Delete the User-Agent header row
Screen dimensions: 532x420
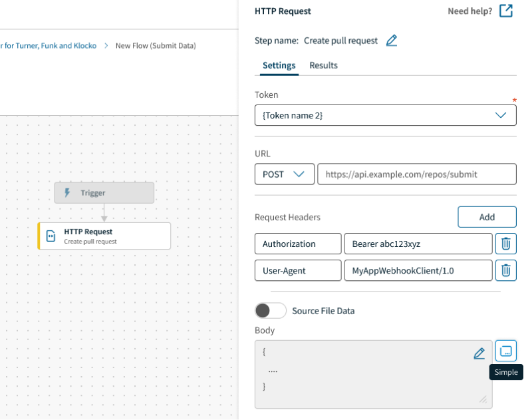click(x=505, y=270)
